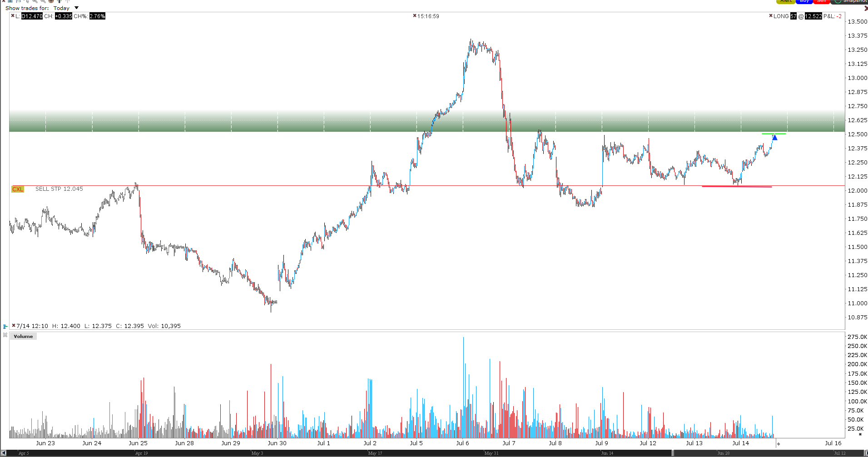
Task: Click the C: 12.395 close readout
Action: (130, 326)
